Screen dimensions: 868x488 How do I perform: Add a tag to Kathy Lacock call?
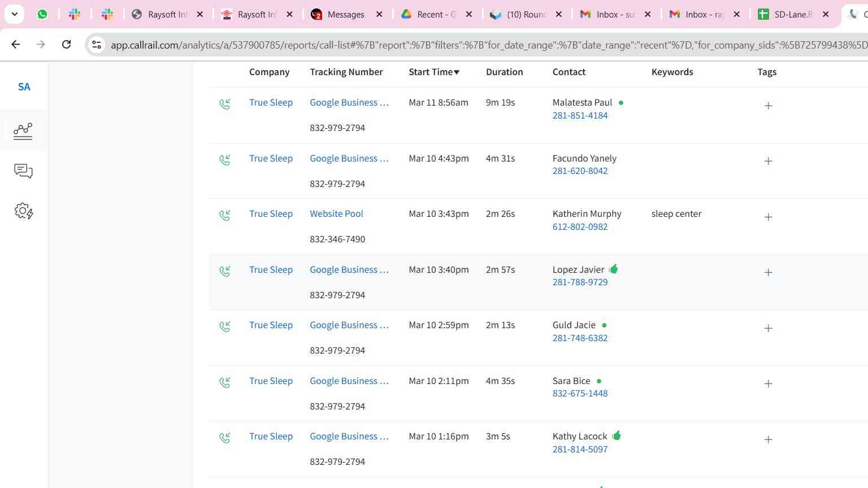click(768, 439)
